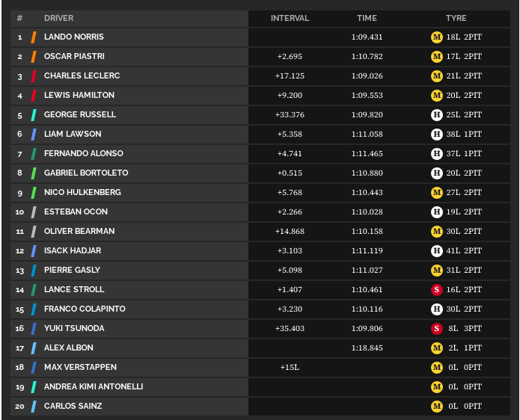This screenshot has height=420, width=520.
Task: Click Max Verstappen's medium tyre icon
Action: [436, 368]
